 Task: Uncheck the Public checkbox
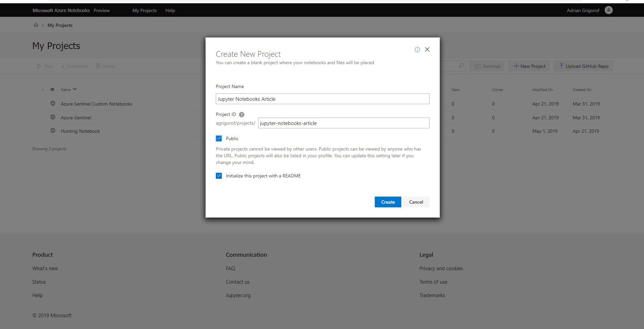(x=219, y=138)
